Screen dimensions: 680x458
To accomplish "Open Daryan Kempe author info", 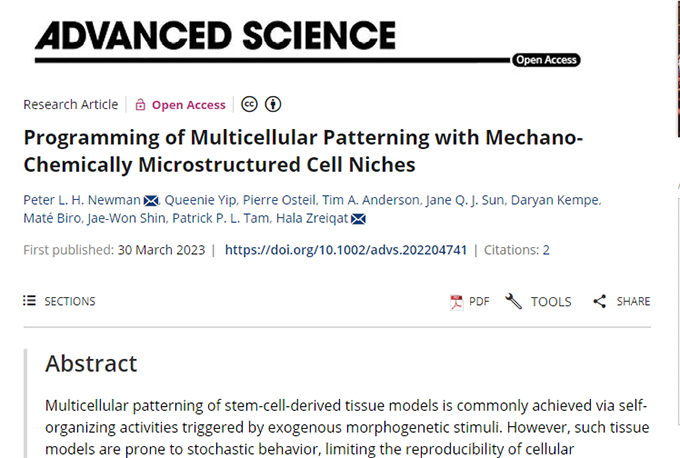I will 555,200.
